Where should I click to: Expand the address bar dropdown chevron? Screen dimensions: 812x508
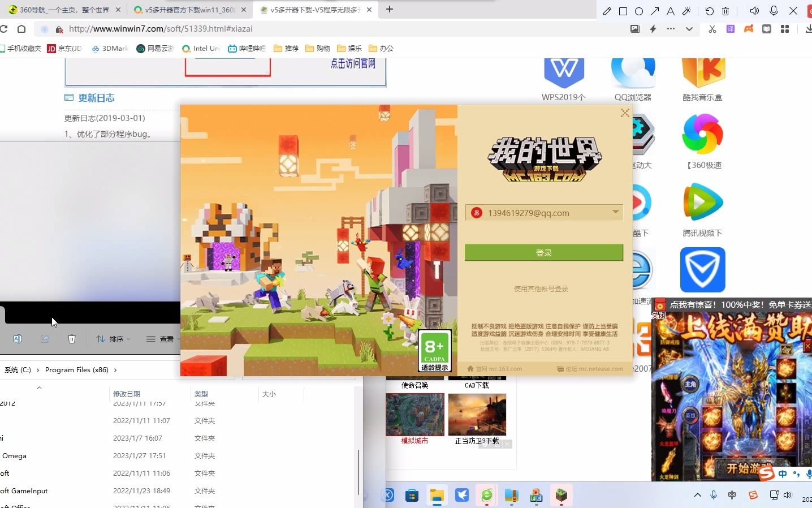689,29
